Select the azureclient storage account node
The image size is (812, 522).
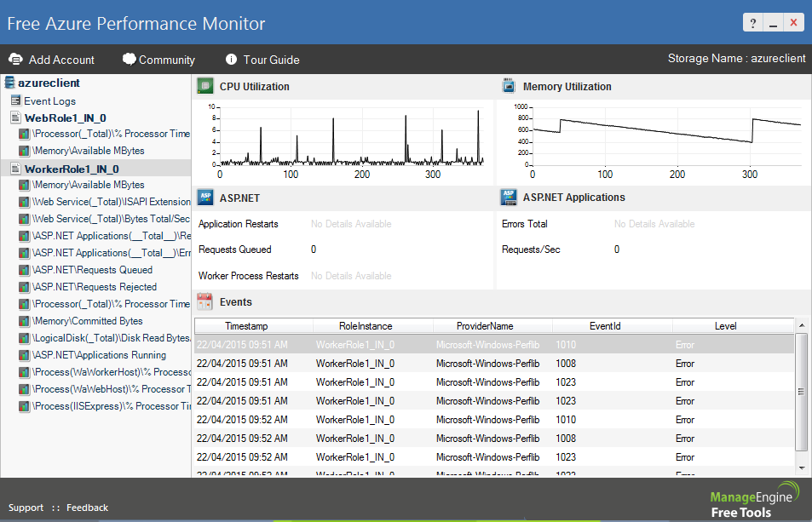click(49, 83)
